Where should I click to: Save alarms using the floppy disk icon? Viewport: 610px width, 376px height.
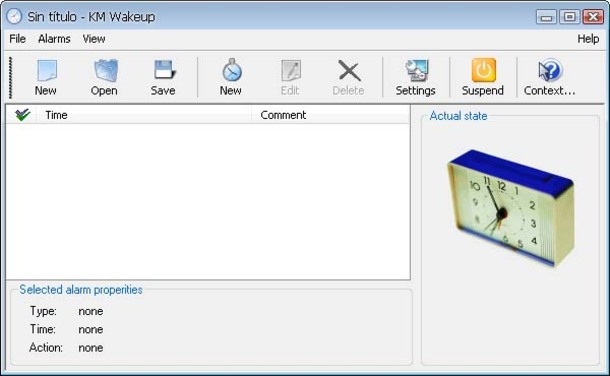click(x=164, y=70)
